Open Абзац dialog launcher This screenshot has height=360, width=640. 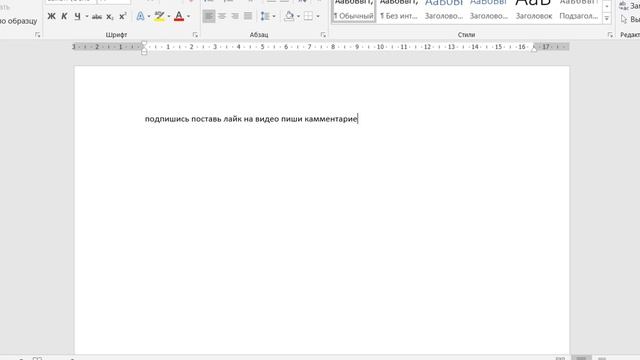[x=323, y=35]
